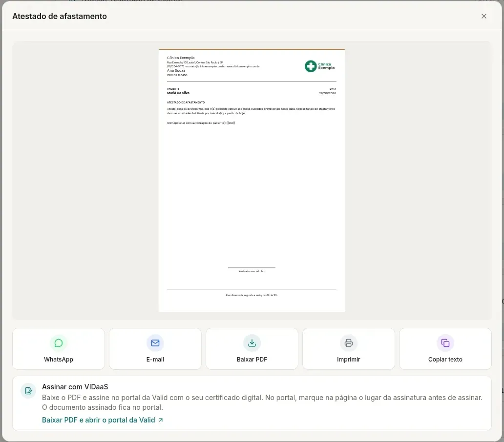
Task: Click the Imprimir printer icon
Action: (348, 343)
